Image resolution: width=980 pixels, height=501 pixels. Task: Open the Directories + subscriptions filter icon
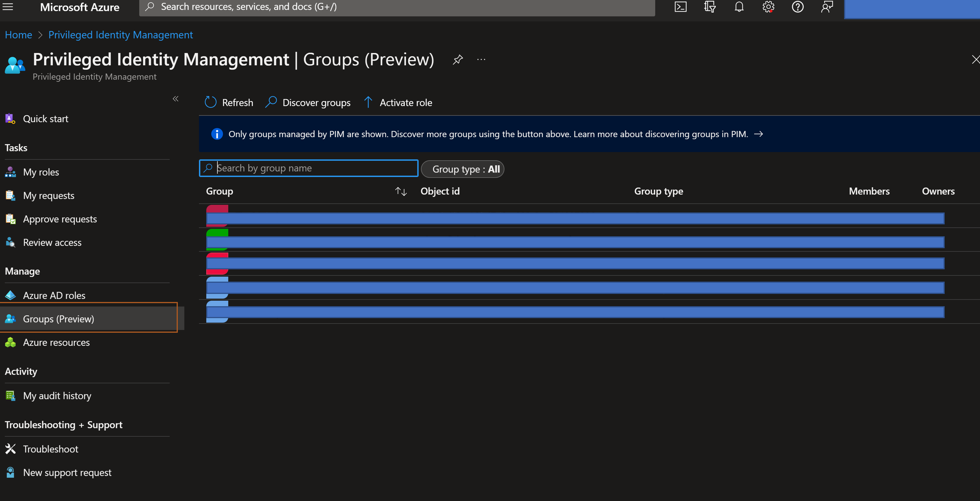click(710, 7)
